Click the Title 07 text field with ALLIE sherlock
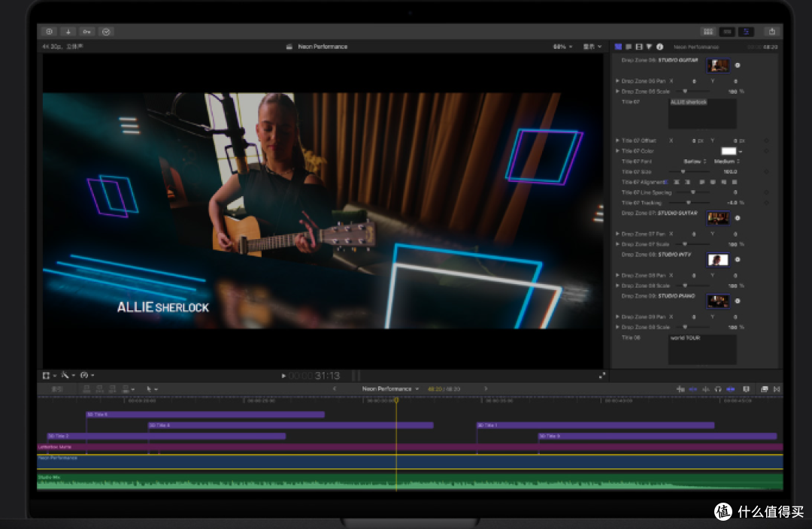The height and width of the screenshot is (529, 812). point(702,113)
